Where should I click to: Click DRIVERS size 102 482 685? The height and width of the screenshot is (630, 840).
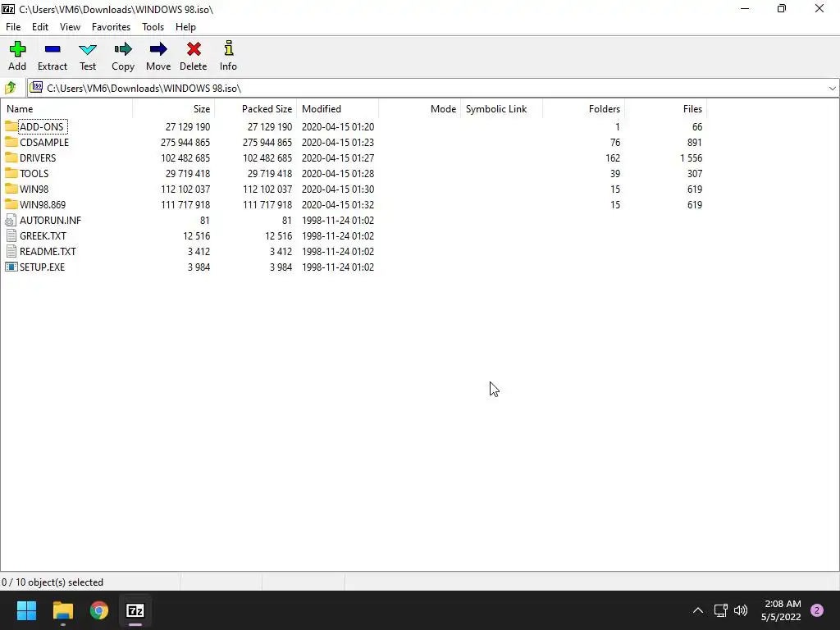click(185, 157)
